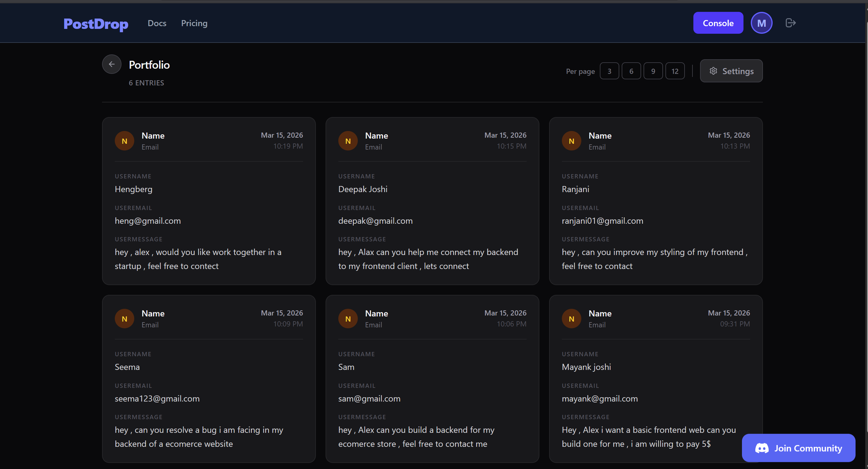
Task: Set per page to 9
Action: point(653,71)
